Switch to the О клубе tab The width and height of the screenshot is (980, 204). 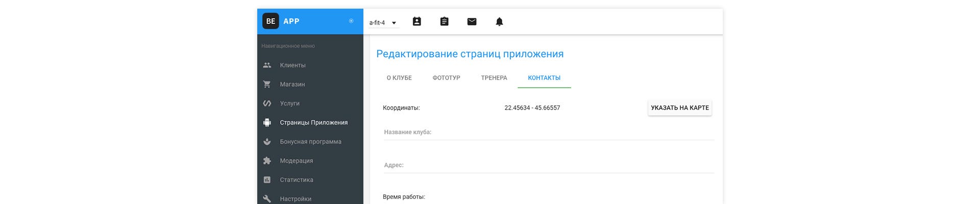(x=399, y=78)
